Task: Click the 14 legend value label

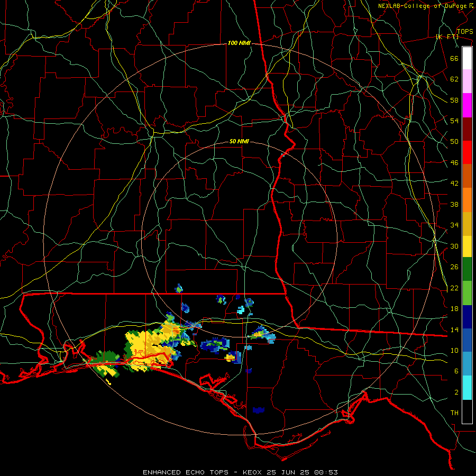Action: pos(454,329)
